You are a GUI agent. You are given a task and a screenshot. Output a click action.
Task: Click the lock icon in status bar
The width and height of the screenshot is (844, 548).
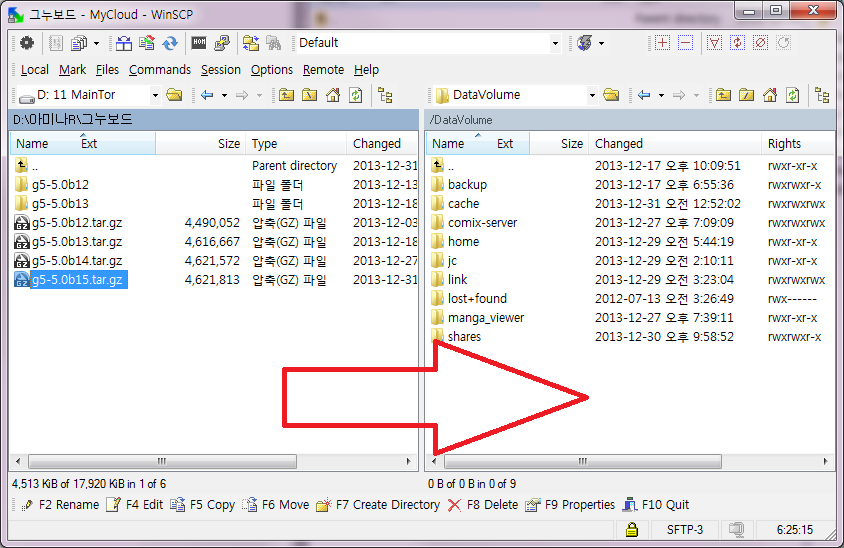tap(631, 530)
